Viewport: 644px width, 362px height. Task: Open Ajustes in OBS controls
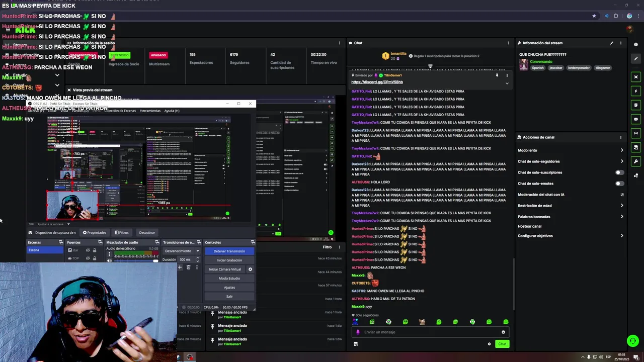[229, 288]
